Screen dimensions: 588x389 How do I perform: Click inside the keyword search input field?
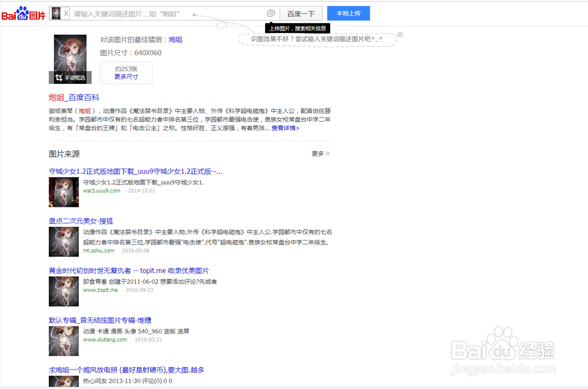point(165,13)
